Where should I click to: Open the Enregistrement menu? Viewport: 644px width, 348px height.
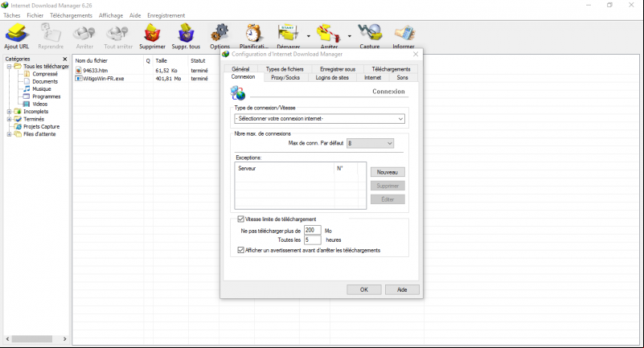pyautogui.click(x=166, y=15)
